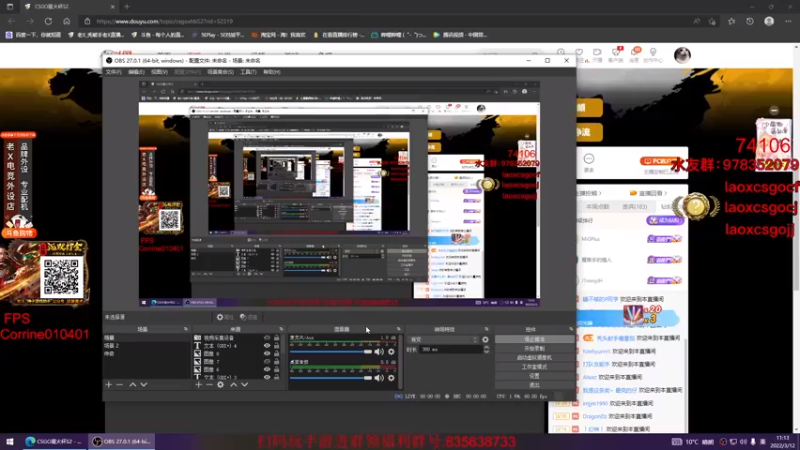Remove selected source with the minus icon
The height and width of the screenshot is (450, 800).
coord(209,385)
